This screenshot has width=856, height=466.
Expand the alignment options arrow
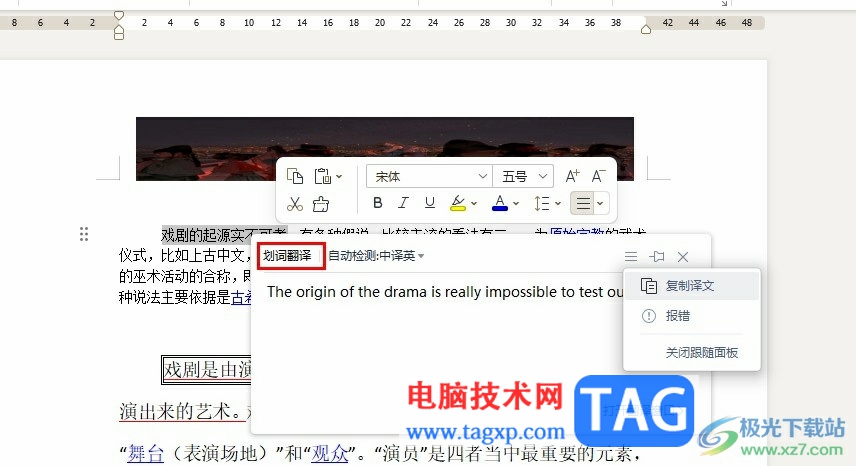[x=600, y=204]
